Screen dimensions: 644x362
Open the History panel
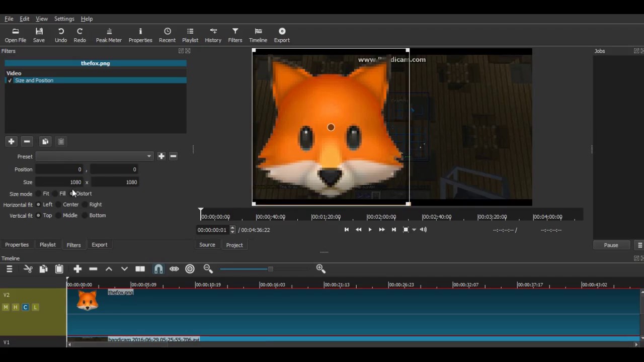tap(213, 35)
